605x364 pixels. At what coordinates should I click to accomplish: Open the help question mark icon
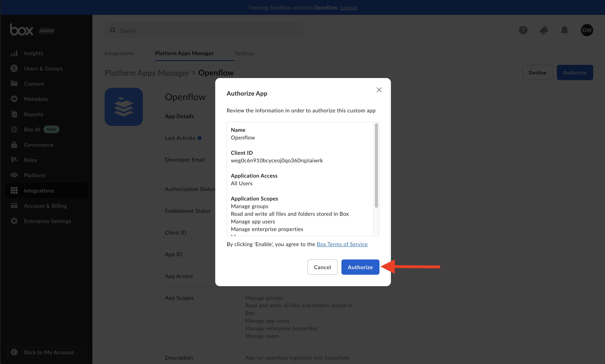pos(523,30)
